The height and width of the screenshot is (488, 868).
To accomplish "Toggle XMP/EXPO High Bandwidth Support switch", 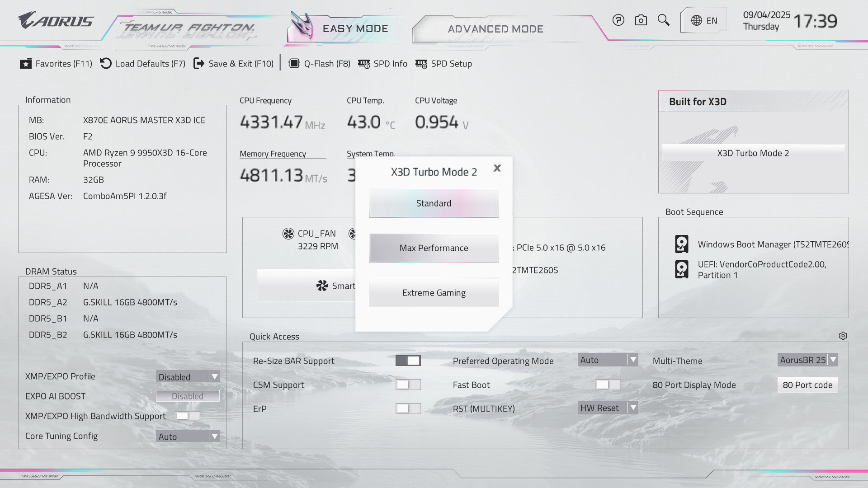I will 188,416.
